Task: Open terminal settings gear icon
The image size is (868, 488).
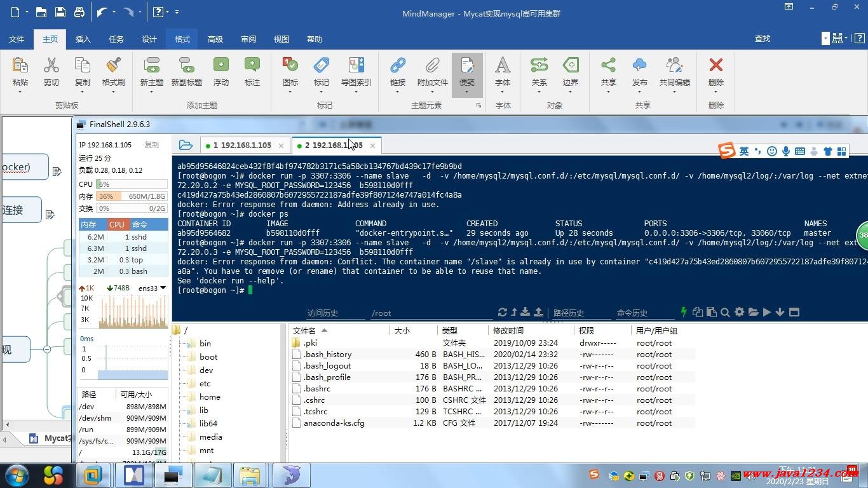Action: [739, 312]
